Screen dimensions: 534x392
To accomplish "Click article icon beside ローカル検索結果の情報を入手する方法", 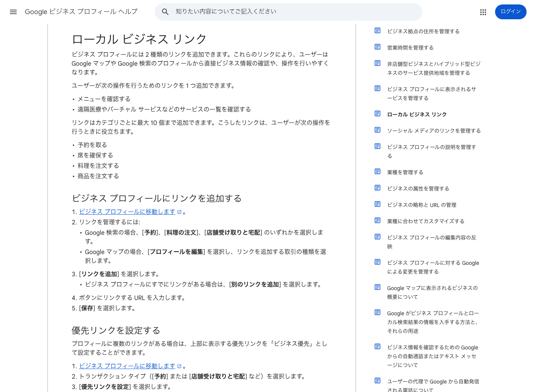I will click(378, 312).
